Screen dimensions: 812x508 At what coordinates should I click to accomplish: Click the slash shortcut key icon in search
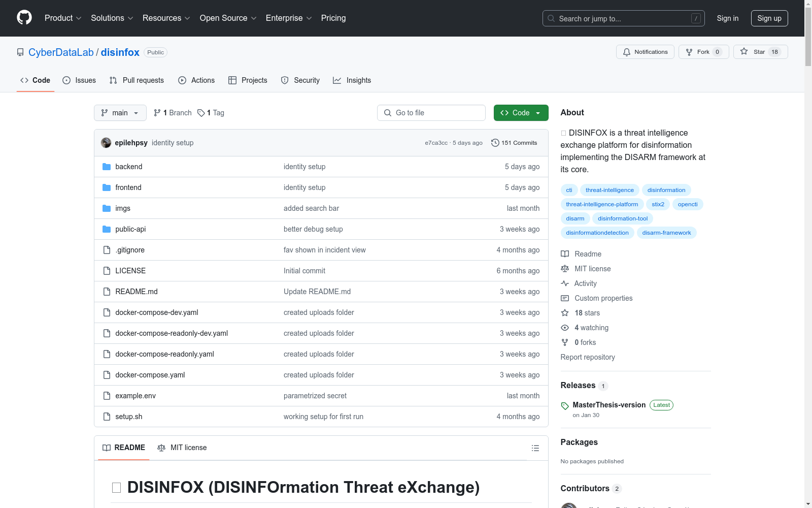pos(696,18)
